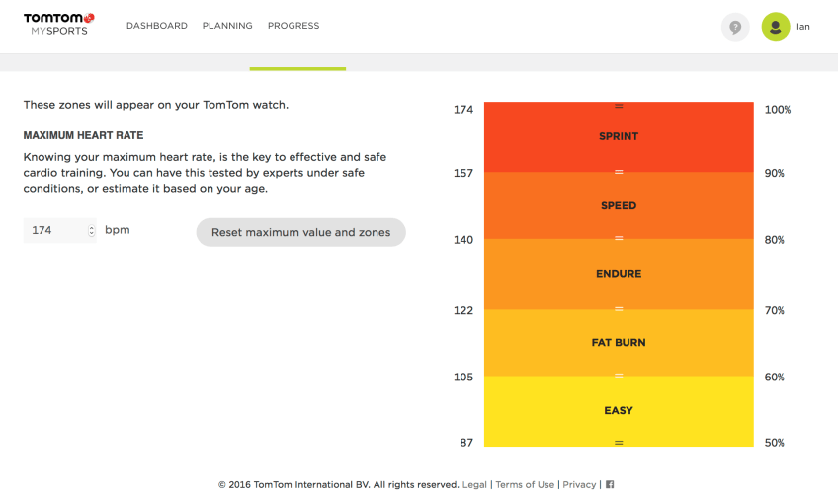The image size is (838, 504).
Task: Click the handle at top of Sprint zone
Action: 619,106
